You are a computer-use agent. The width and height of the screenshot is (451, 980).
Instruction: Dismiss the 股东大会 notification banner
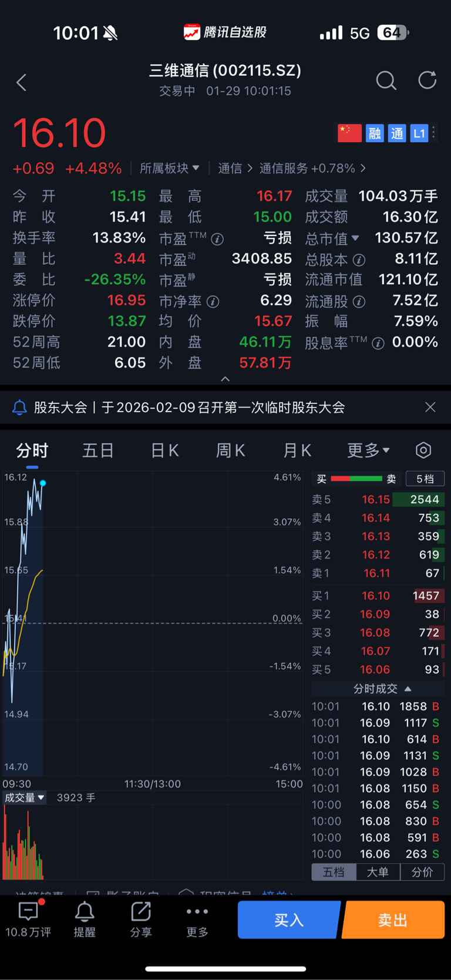[x=430, y=407]
